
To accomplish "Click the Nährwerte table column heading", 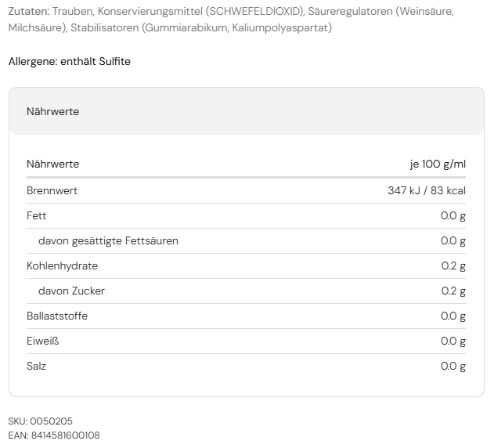I will point(52,164).
